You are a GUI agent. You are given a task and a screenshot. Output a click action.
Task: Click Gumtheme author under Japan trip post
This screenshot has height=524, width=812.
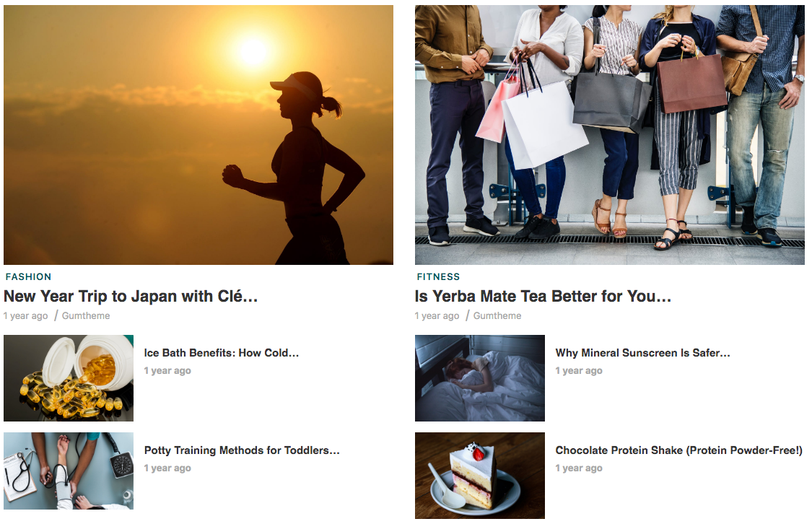tap(86, 315)
